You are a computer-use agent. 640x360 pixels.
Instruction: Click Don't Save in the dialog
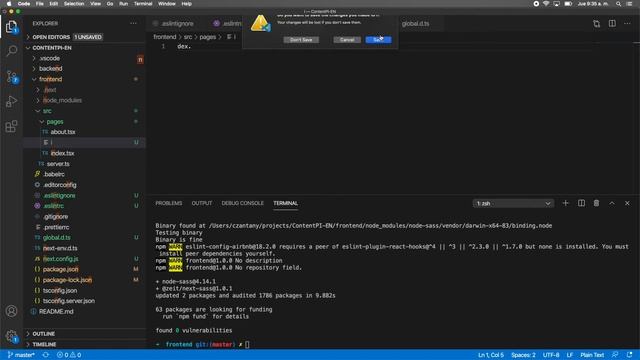click(301, 40)
